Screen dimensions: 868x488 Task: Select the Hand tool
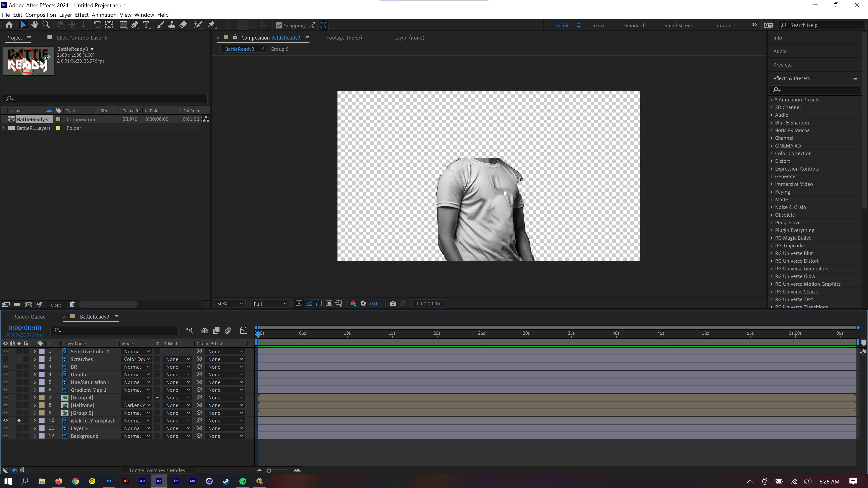click(x=34, y=25)
